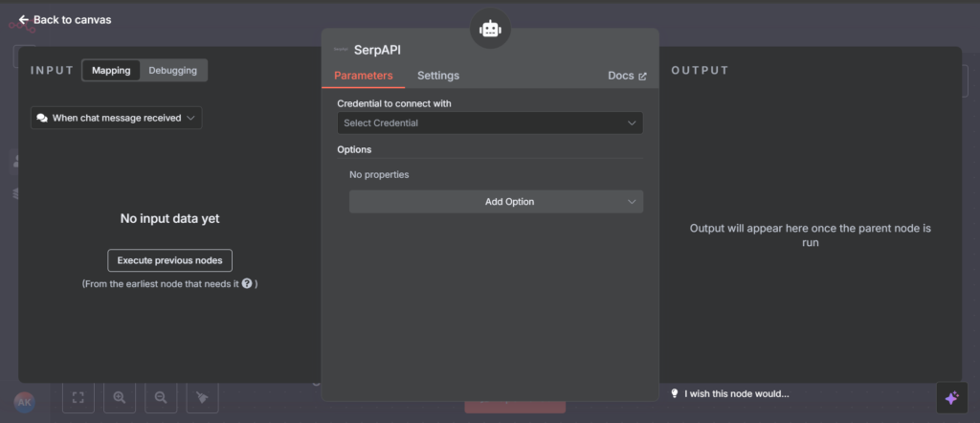
Task: Expand the Add Option dropdown
Action: click(x=497, y=202)
